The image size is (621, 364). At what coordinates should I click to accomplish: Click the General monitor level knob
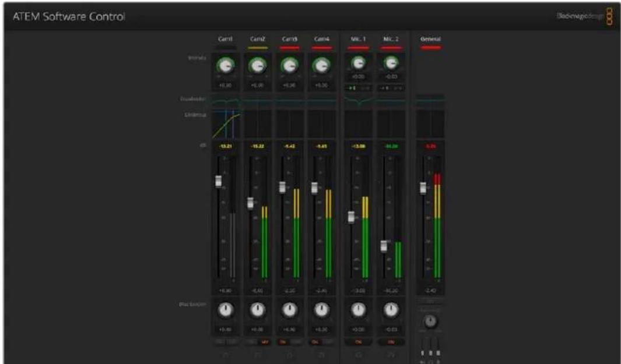pyautogui.click(x=430, y=321)
